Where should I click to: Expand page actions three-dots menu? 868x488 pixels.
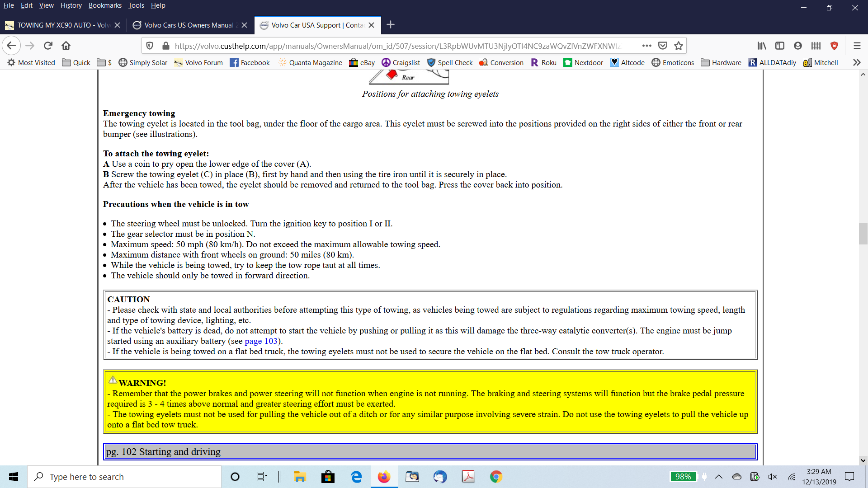pyautogui.click(x=646, y=46)
